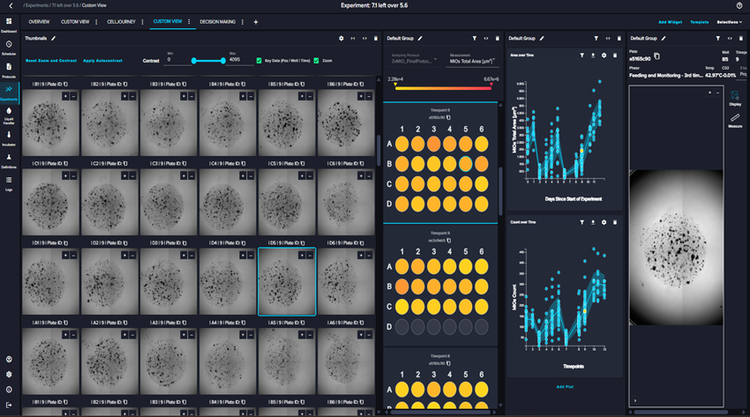Open options menu of active Custom View tab
Screen dimensions: 750x417
189,22
